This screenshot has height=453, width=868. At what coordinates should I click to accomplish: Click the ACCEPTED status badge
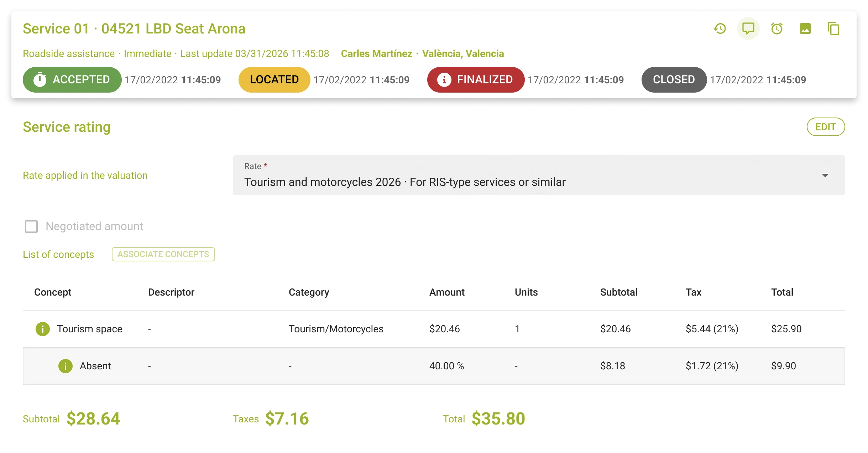tap(72, 79)
